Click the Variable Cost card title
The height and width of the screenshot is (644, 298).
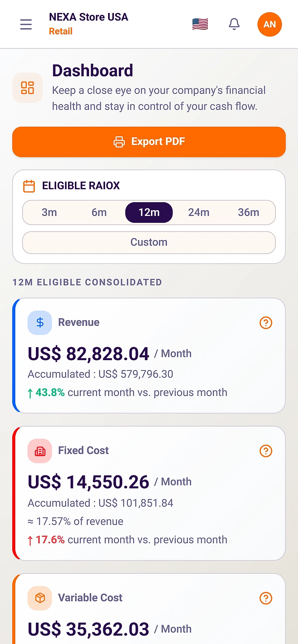tap(90, 598)
